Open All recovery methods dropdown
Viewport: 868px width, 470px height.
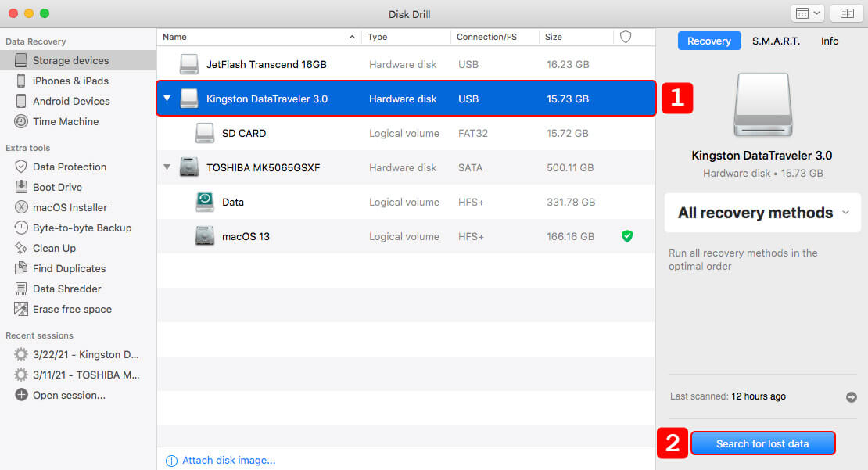762,213
